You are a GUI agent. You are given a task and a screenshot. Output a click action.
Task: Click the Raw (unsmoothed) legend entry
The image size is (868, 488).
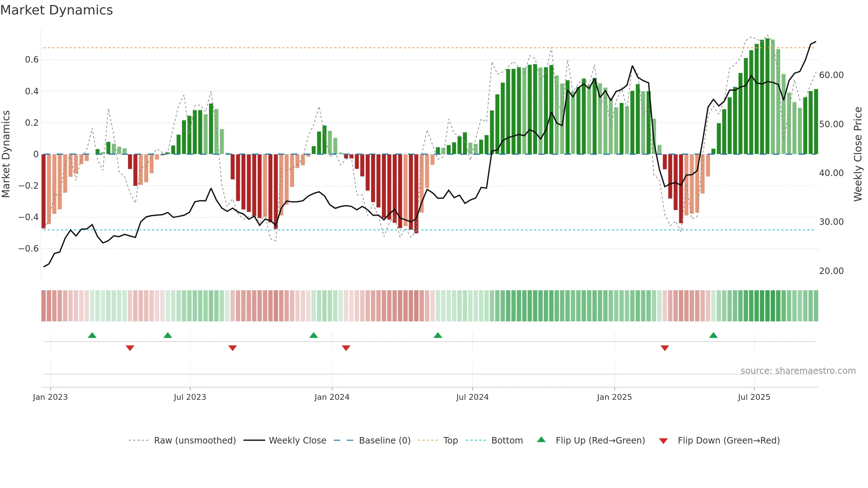[182, 440]
